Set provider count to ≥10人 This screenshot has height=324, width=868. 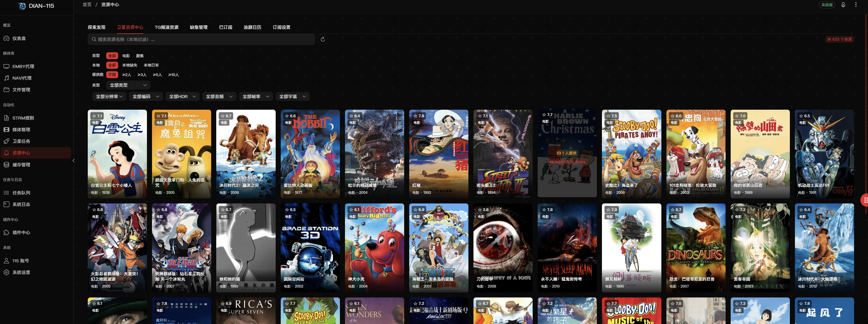coord(173,75)
